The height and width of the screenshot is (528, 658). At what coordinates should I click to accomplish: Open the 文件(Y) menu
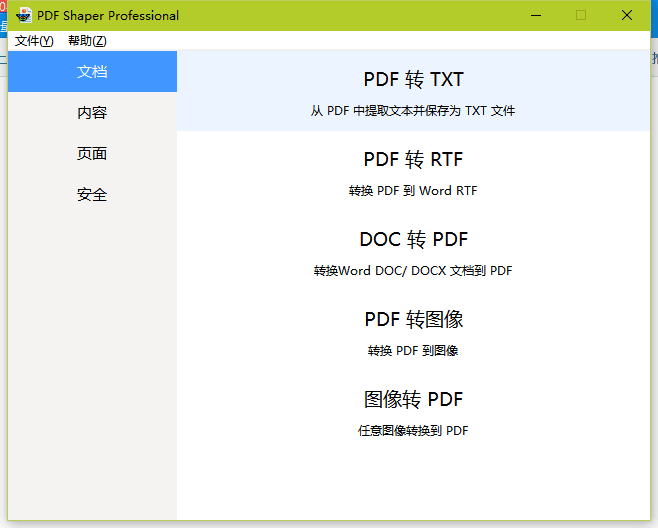(34, 41)
